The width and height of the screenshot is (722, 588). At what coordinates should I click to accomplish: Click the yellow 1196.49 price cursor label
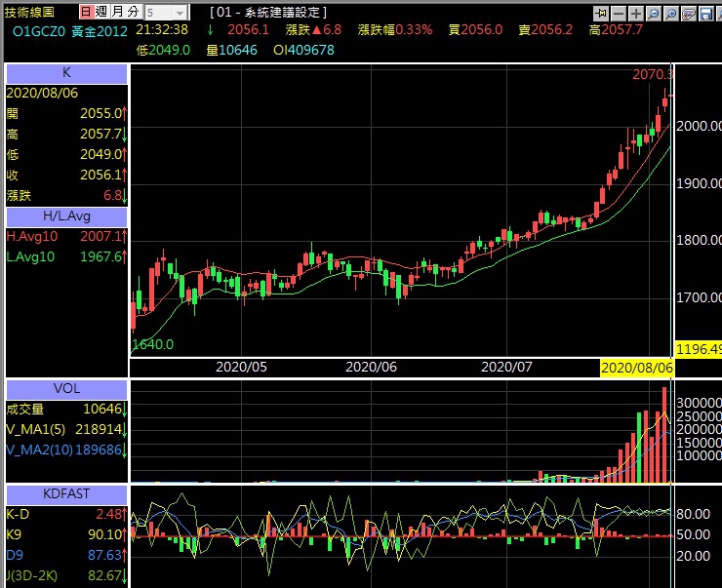click(699, 349)
